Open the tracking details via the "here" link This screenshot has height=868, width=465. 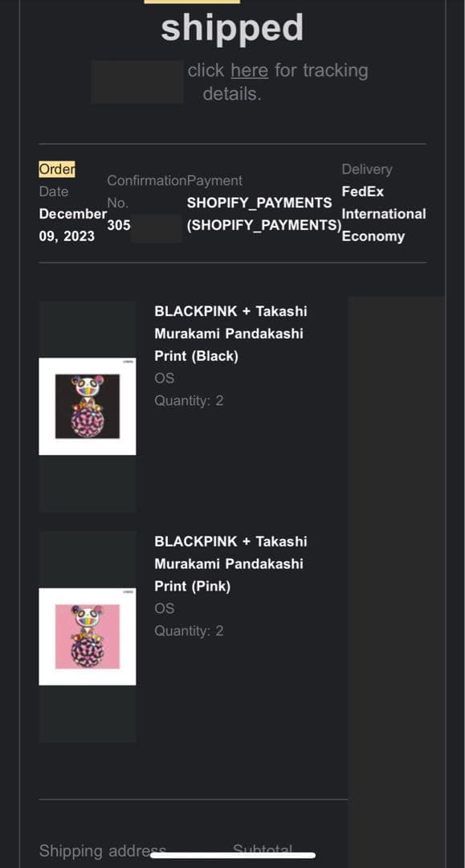pyautogui.click(x=248, y=70)
